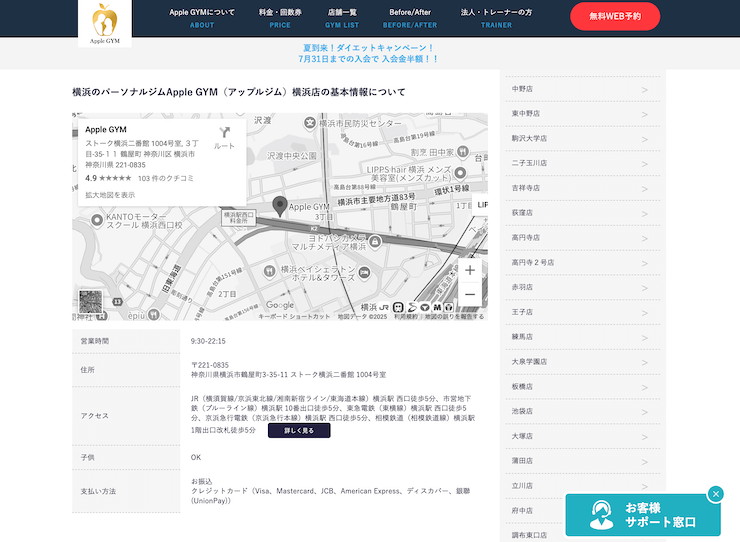The image size is (740, 542).
Task: Click the KANTO motor school map marker
Action: (97, 220)
